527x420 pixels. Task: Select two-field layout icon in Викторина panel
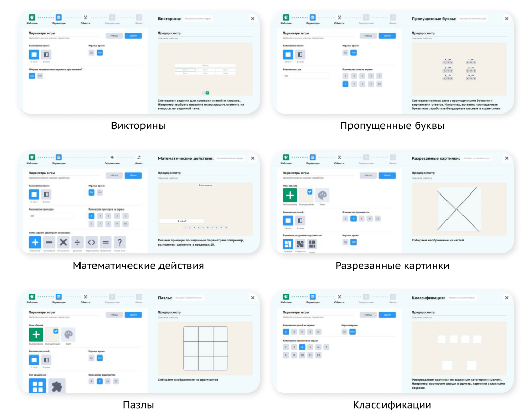click(x=46, y=54)
